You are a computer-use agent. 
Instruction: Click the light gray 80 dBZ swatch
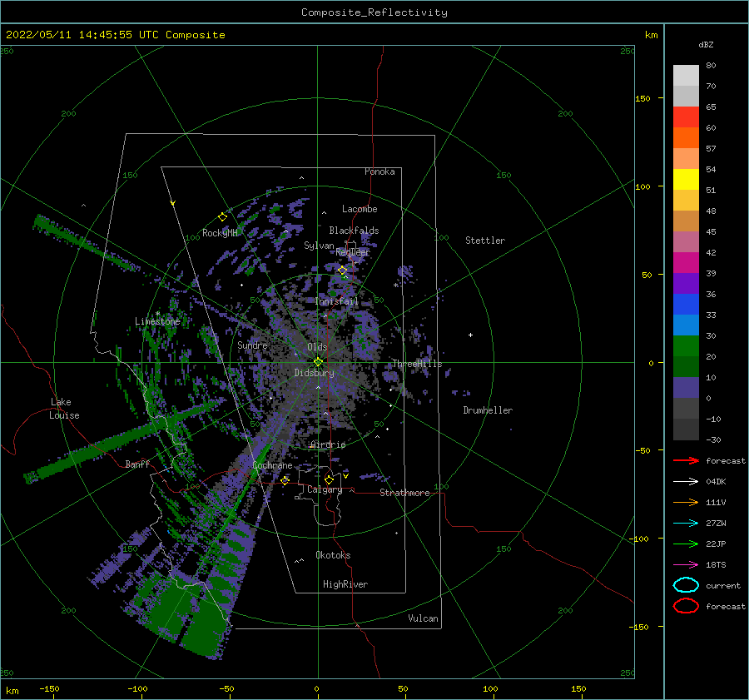pyautogui.click(x=686, y=75)
